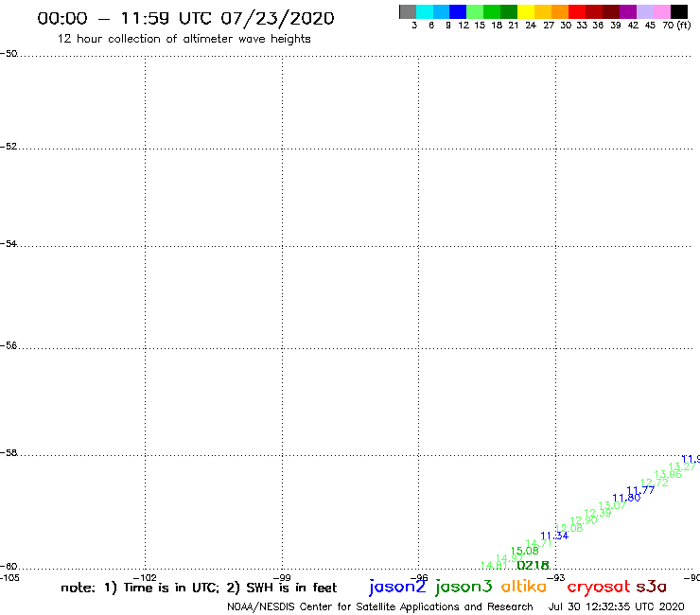Click the lavender legend color block
The image size is (700, 615).
pyautogui.click(x=645, y=11)
